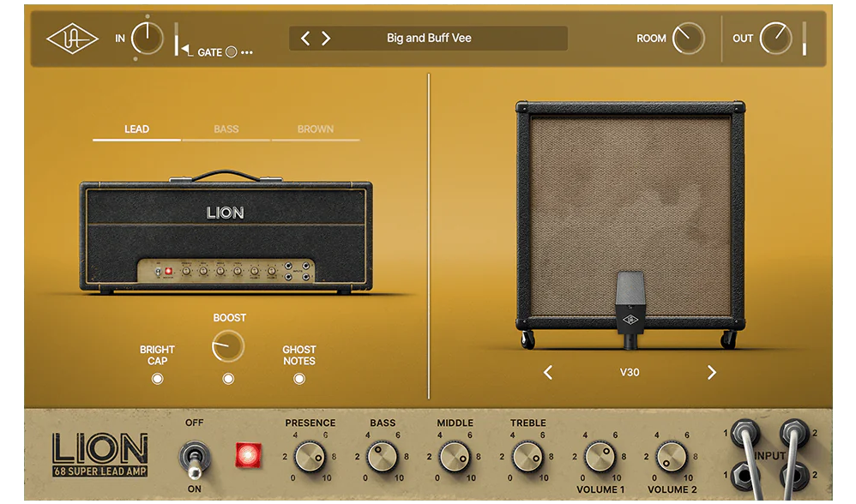Click the top input jack 1
The image size is (856, 504).
click(x=744, y=435)
